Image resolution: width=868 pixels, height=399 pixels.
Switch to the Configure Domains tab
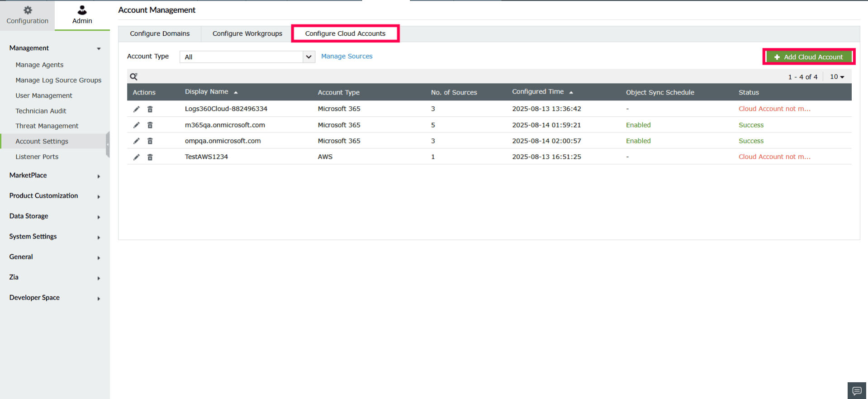click(x=160, y=33)
